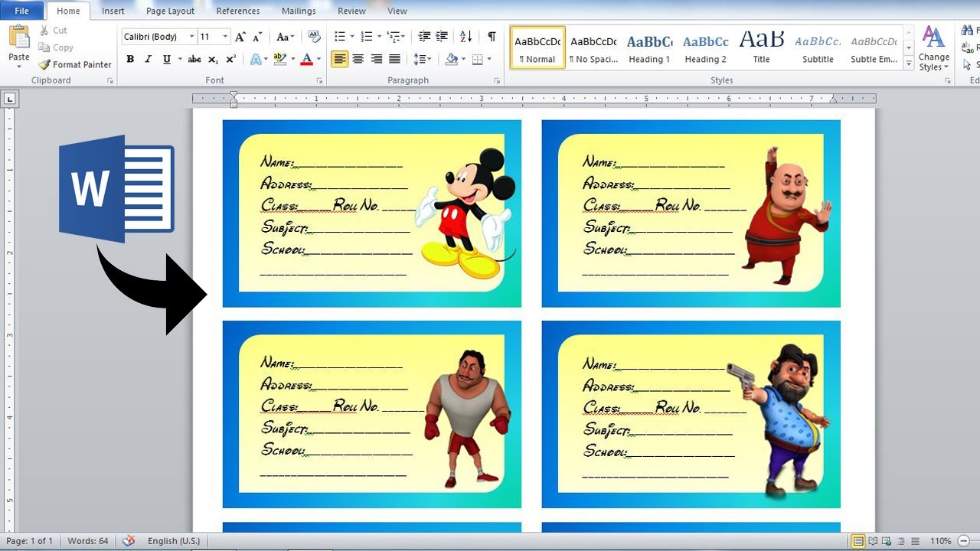The height and width of the screenshot is (551, 980).
Task: Toggle Underline formatting
Action: pyautogui.click(x=165, y=59)
